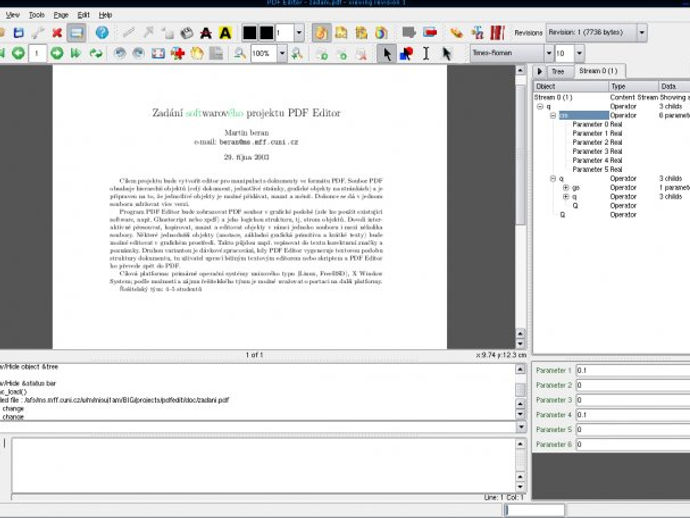The image size is (690, 518).
Task: Click the wrench options icon
Action: [38, 33]
